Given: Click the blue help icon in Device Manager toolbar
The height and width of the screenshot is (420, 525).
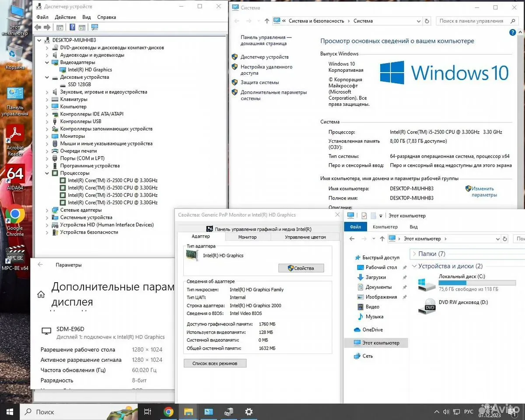Looking at the screenshot, I should (72, 27).
